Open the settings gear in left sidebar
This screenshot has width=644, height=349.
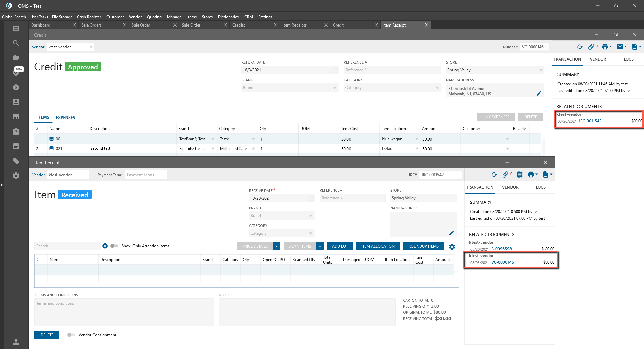pyautogui.click(x=16, y=176)
